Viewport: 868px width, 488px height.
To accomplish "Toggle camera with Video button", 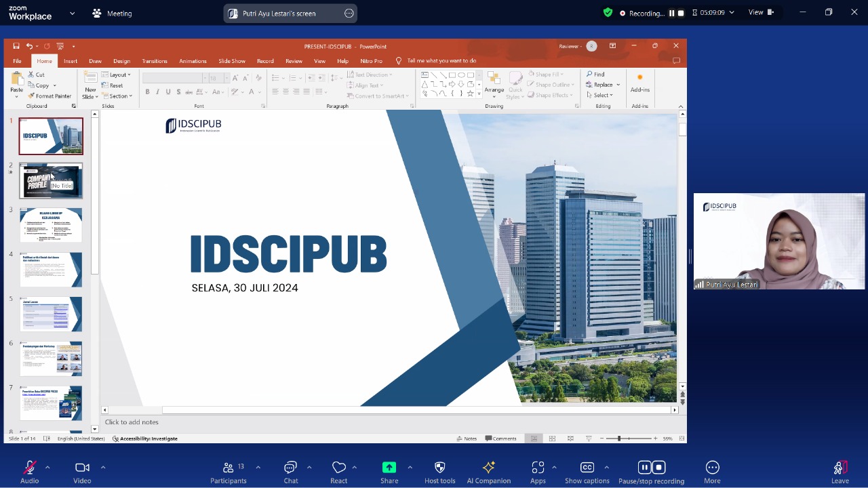I will point(82,472).
